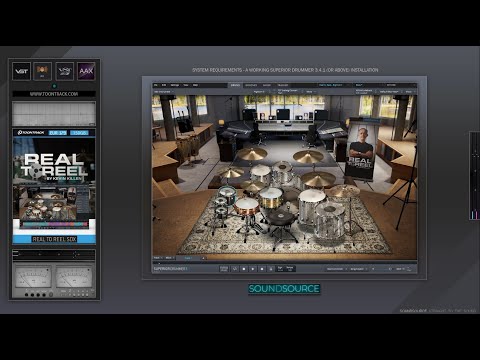Toggle the metronome button
This screenshot has height=360, width=480.
pyautogui.click(x=271, y=269)
